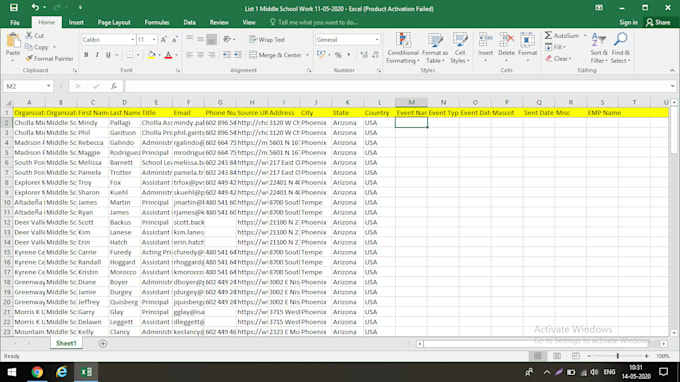Toggle Bold formatting
The width and height of the screenshot is (680, 382).
pyautogui.click(x=86, y=55)
